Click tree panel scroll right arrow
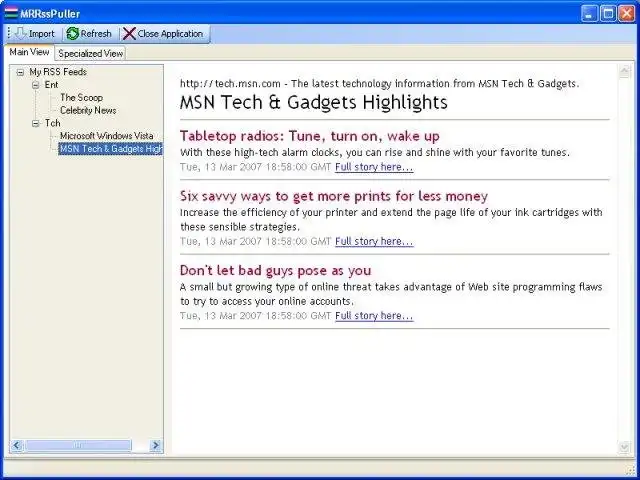Viewport: 640px width, 480px height. point(156,445)
